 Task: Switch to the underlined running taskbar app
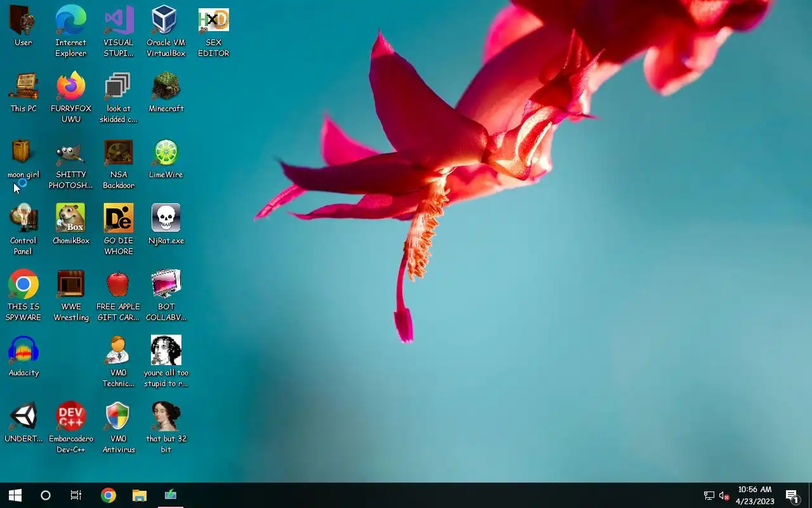171,495
